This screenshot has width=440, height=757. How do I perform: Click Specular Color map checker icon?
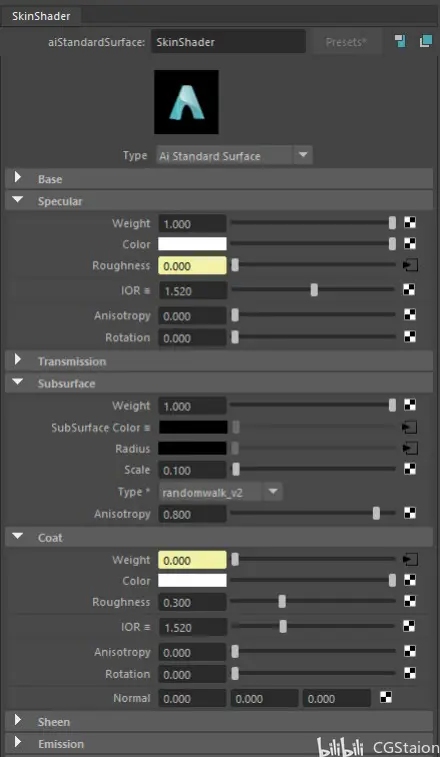tap(410, 243)
